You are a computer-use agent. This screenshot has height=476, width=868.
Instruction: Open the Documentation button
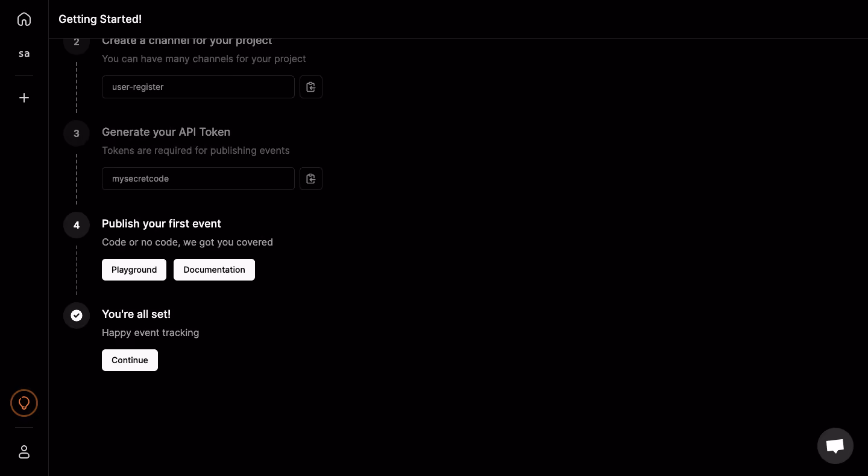pos(214,270)
